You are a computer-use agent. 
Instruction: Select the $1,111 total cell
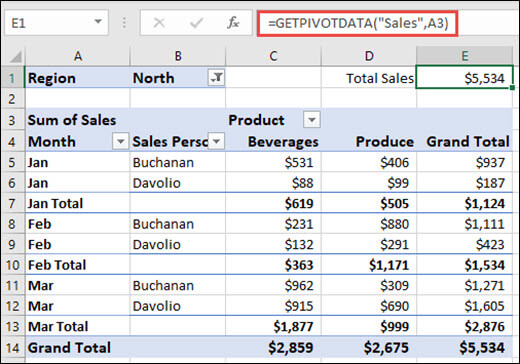coord(464,224)
